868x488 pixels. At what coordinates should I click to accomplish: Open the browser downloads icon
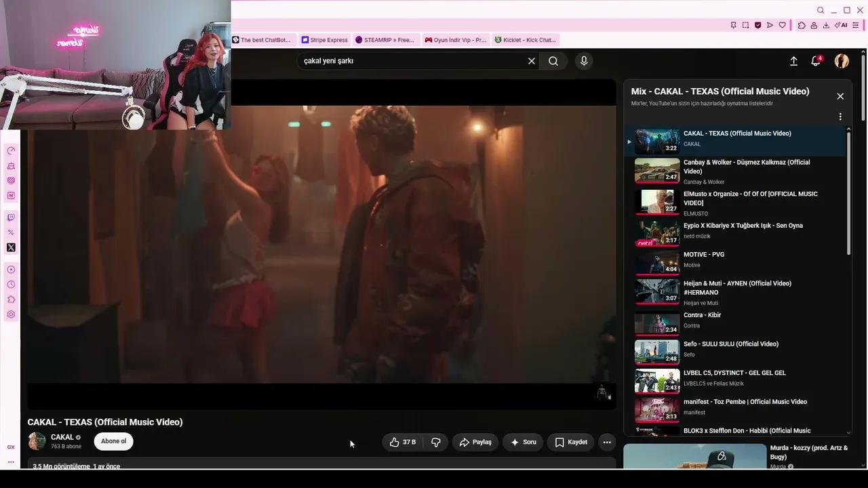[826, 25]
